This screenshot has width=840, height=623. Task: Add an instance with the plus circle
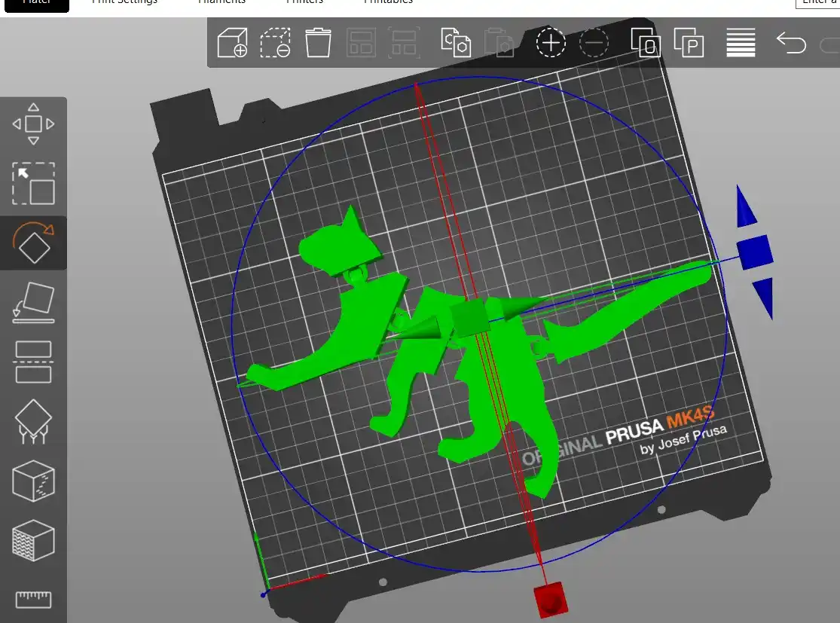551,43
